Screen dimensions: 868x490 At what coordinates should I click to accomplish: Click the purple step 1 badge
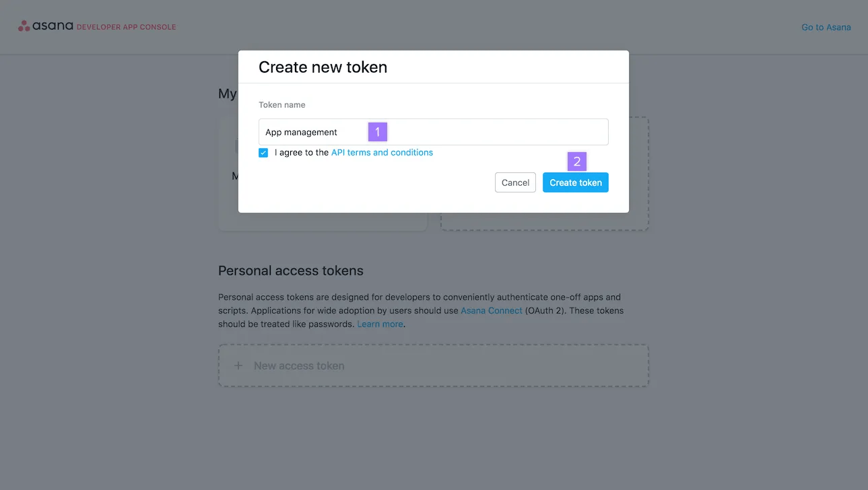(x=377, y=132)
